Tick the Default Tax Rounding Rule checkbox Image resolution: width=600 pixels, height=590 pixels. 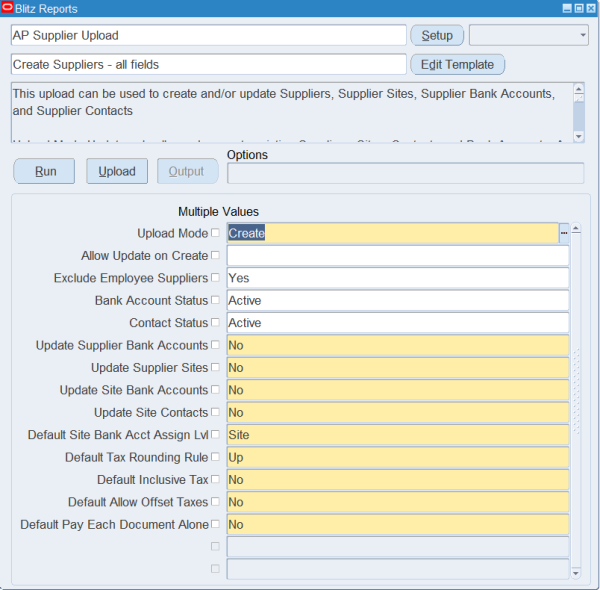tap(215, 456)
